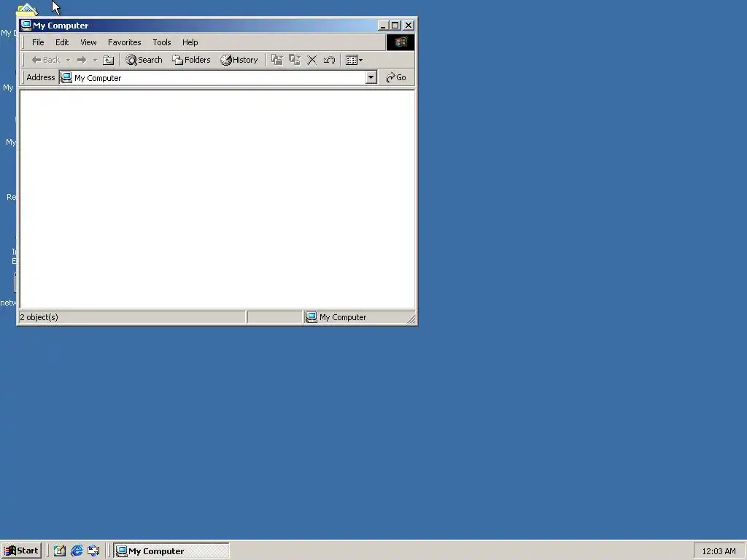Click the Undo toolbar icon
The height and width of the screenshot is (560, 747).
point(329,60)
